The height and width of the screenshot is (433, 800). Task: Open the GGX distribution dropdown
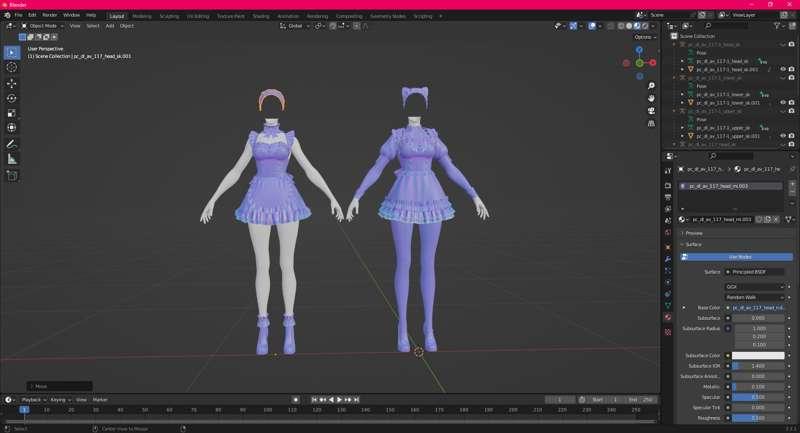[755, 287]
